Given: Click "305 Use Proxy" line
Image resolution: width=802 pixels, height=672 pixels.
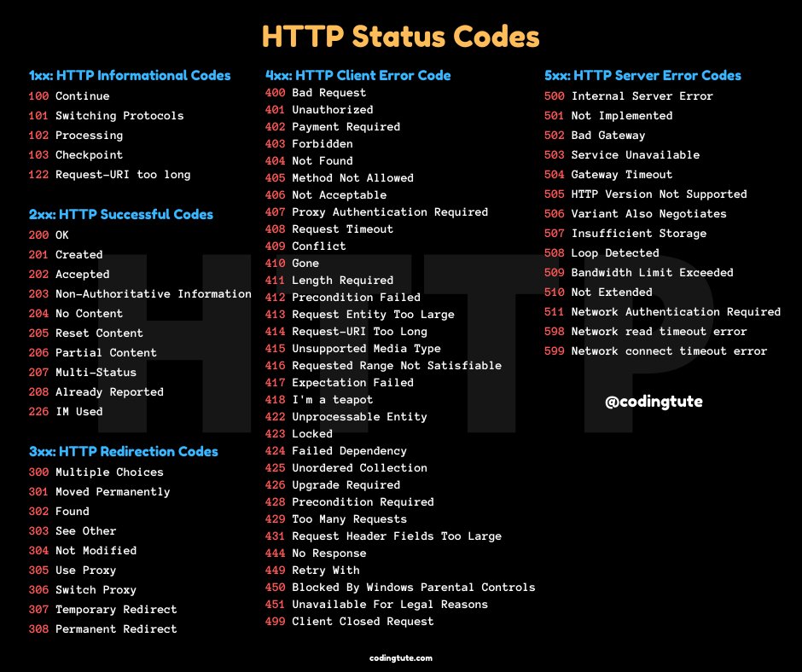Looking at the screenshot, I should pos(73,571).
